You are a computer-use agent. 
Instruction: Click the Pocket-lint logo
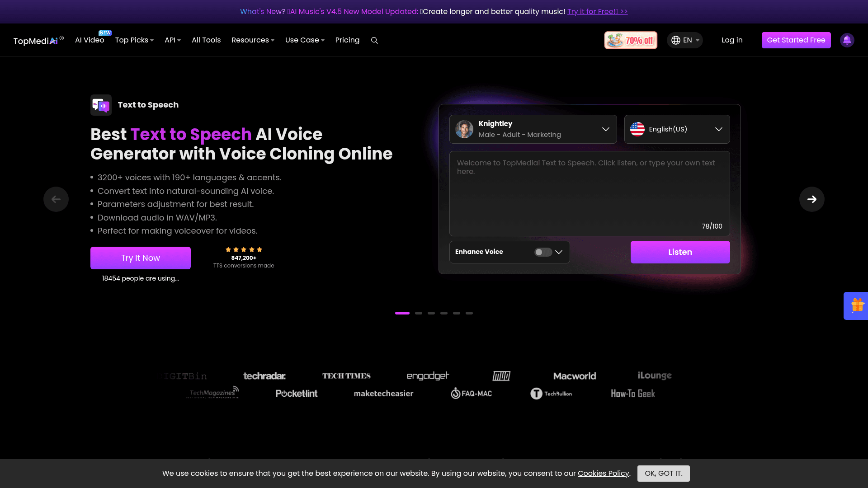(x=297, y=394)
